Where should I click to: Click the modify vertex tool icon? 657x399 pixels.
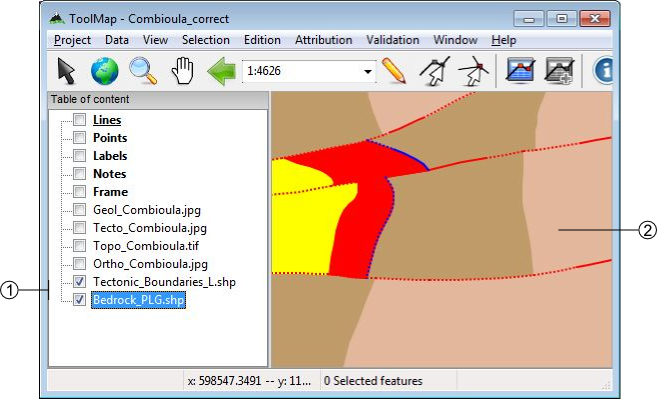pos(435,71)
